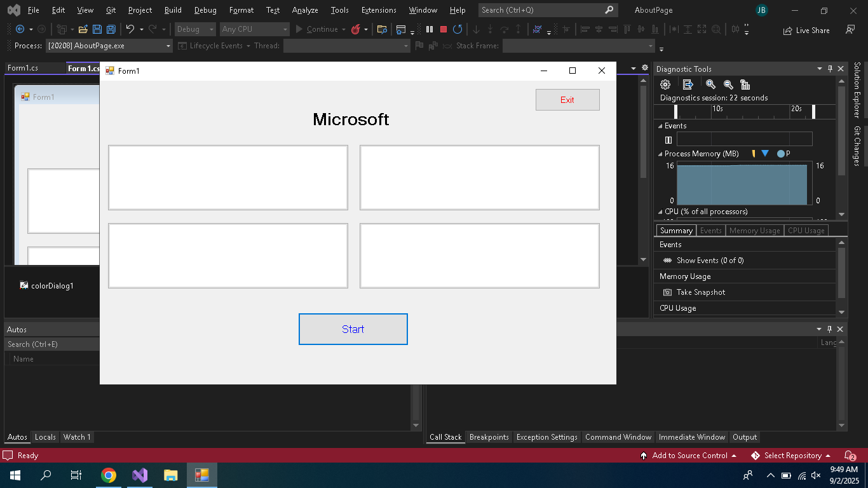Click the Live Share button
868x488 pixels.
click(806, 30)
